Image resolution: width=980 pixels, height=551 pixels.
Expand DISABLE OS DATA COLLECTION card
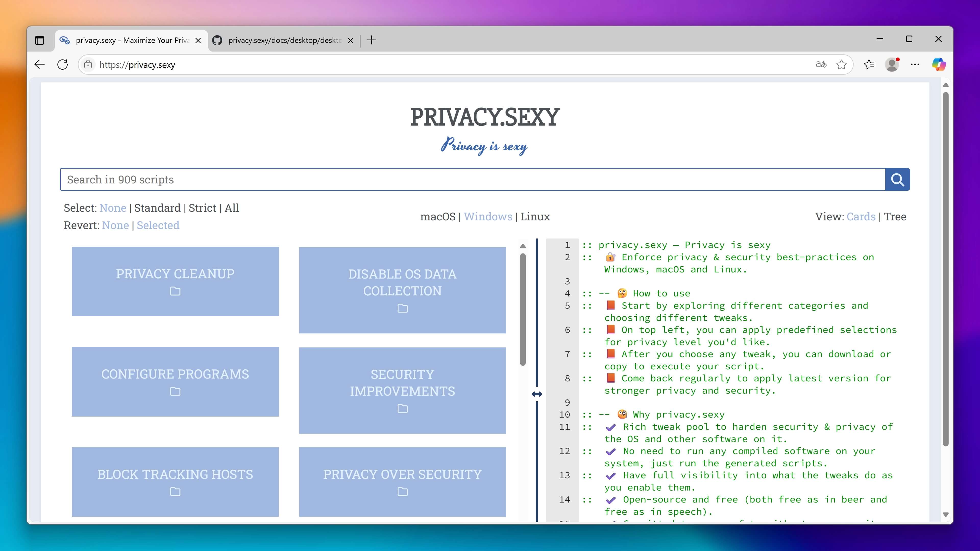click(402, 290)
